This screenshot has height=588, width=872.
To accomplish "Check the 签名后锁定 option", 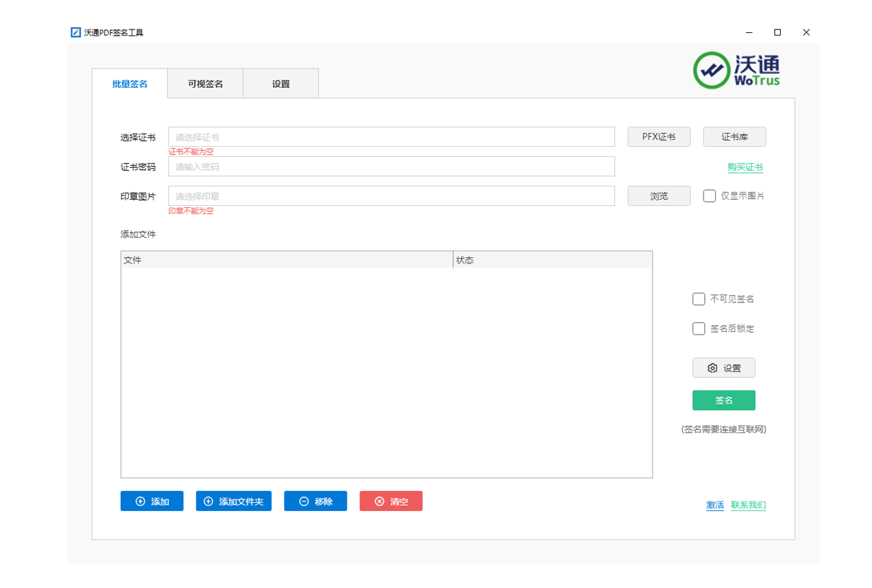I will pyautogui.click(x=698, y=329).
